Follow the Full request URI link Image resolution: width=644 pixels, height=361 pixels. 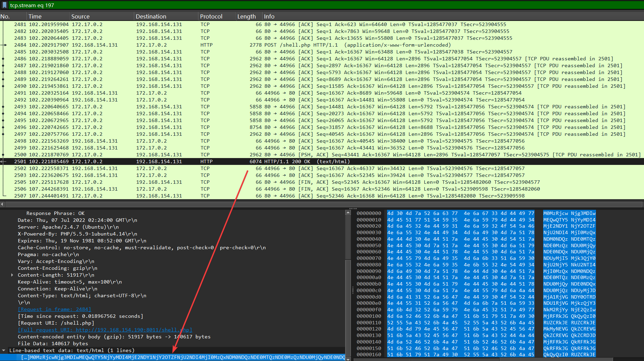point(105,330)
